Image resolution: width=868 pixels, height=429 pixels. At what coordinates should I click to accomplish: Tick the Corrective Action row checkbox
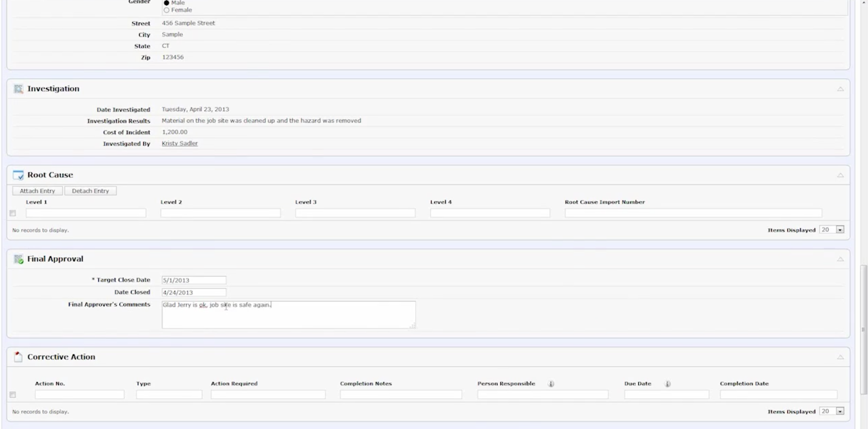click(13, 395)
